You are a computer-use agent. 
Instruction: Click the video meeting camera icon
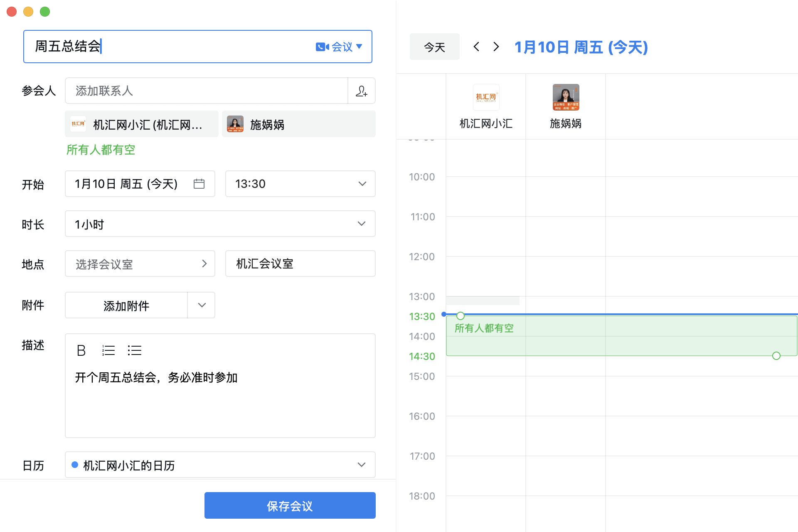click(x=322, y=47)
